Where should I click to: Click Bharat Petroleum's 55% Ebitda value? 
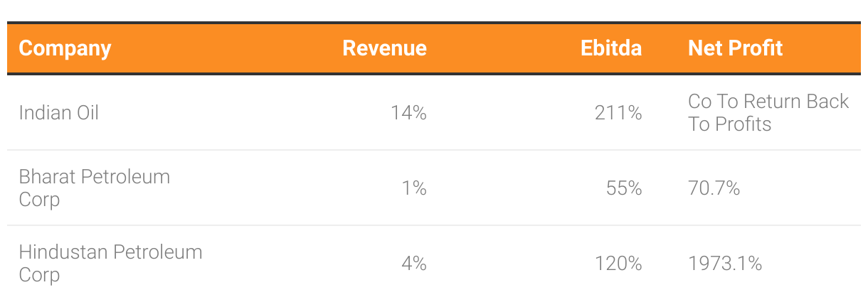click(x=624, y=188)
